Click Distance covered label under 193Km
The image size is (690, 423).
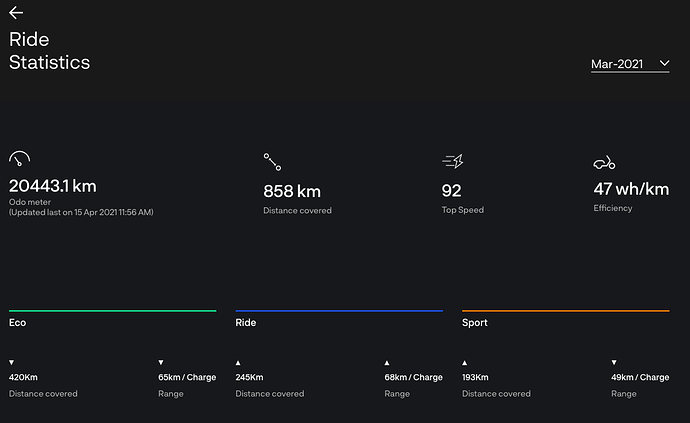(496, 394)
